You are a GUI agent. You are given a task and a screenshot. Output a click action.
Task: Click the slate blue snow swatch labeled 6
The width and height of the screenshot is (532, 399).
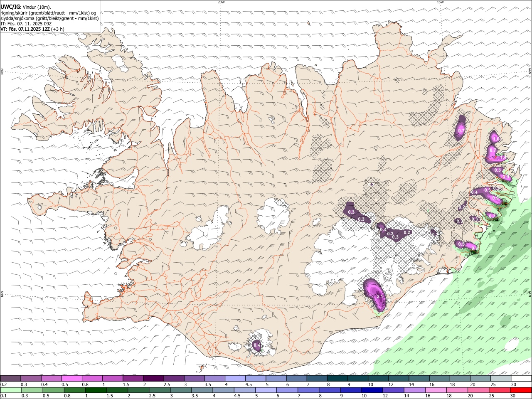296,378
